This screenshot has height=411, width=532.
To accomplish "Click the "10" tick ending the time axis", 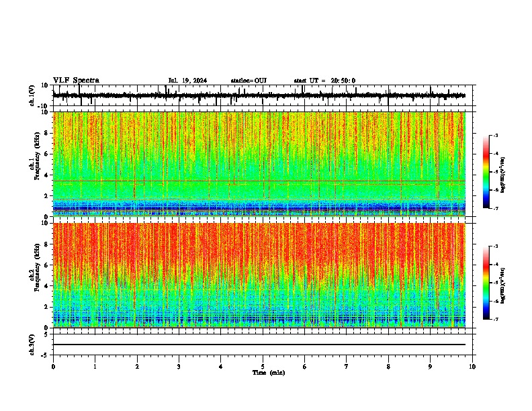I will tap(472, 367).
